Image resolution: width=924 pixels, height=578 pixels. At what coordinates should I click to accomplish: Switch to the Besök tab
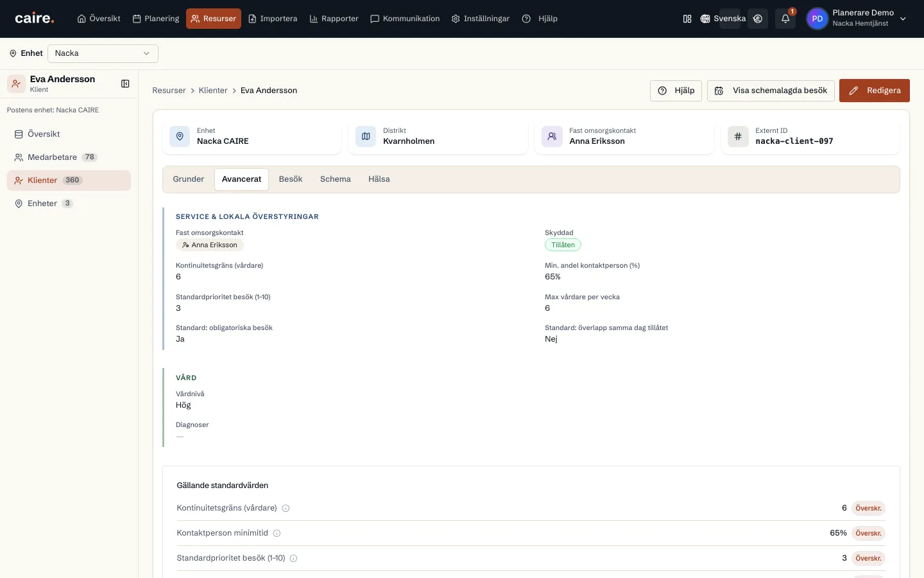pos(291,179)
